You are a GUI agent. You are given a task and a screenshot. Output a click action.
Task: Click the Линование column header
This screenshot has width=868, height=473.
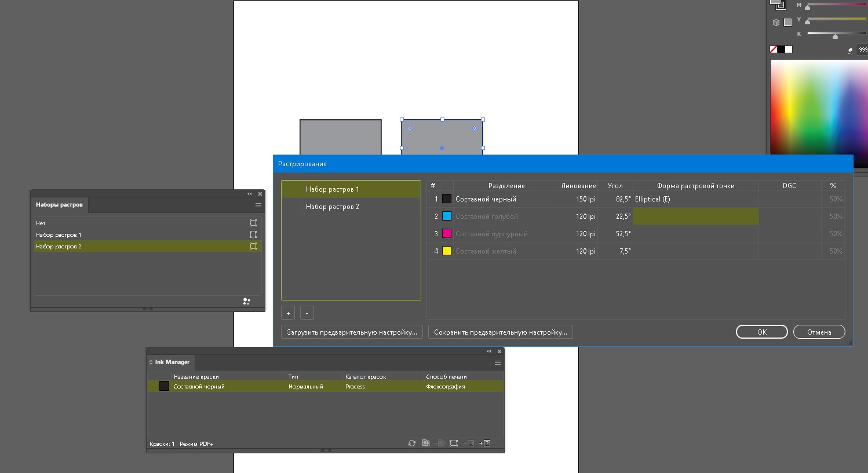click(578, 186)
